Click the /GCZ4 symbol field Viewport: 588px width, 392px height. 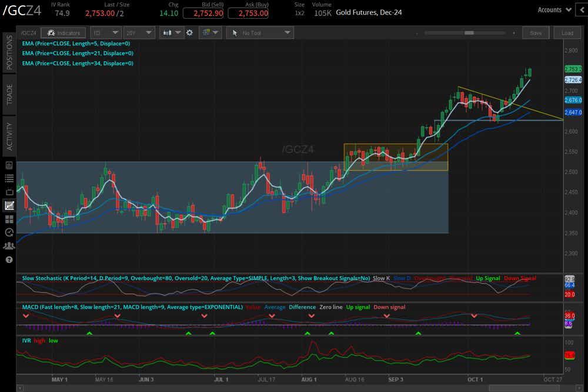pyautogui.click(x=22, y=11)
